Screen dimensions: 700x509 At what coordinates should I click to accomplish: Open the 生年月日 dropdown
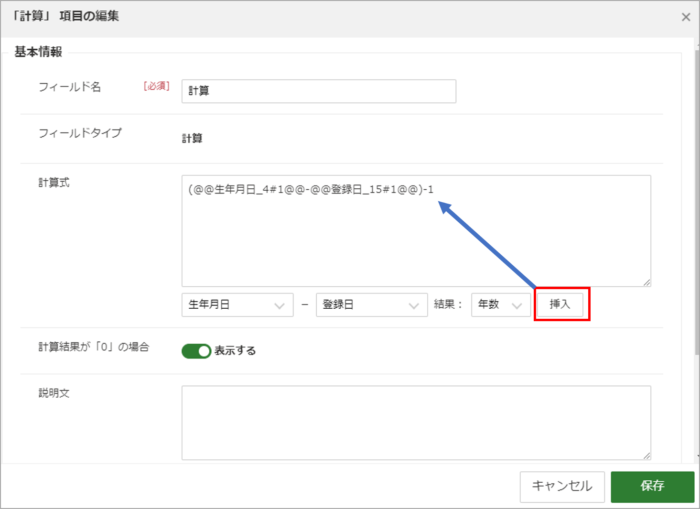[238, 305]
